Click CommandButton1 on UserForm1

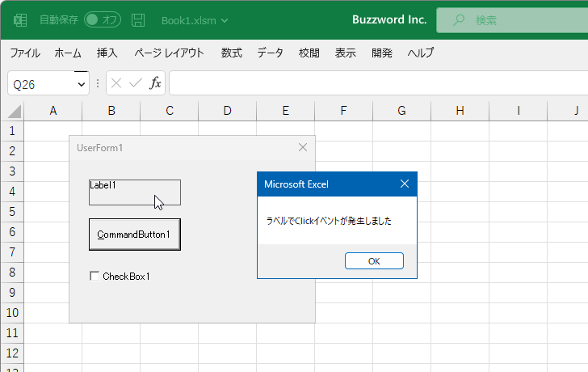(x=135, y=235)
